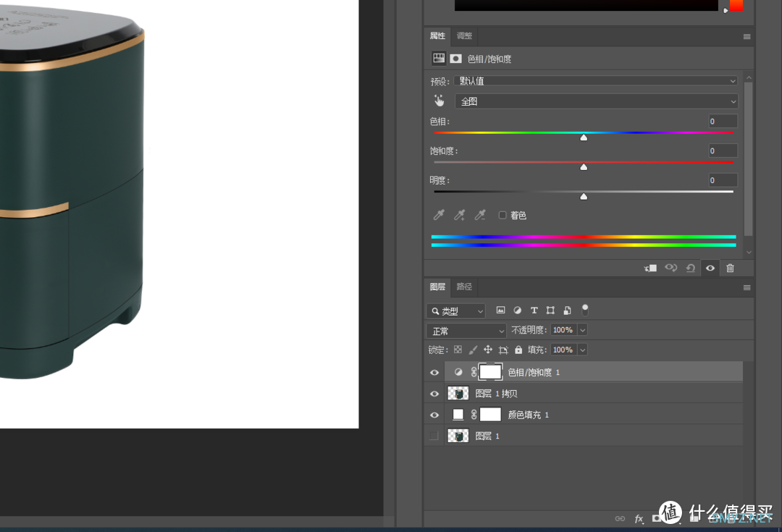Image resolution: width=782 pixels, height=532 pixels.
Task: Filter layers by adjustment layers icon
Action: (x=517, y=310)
